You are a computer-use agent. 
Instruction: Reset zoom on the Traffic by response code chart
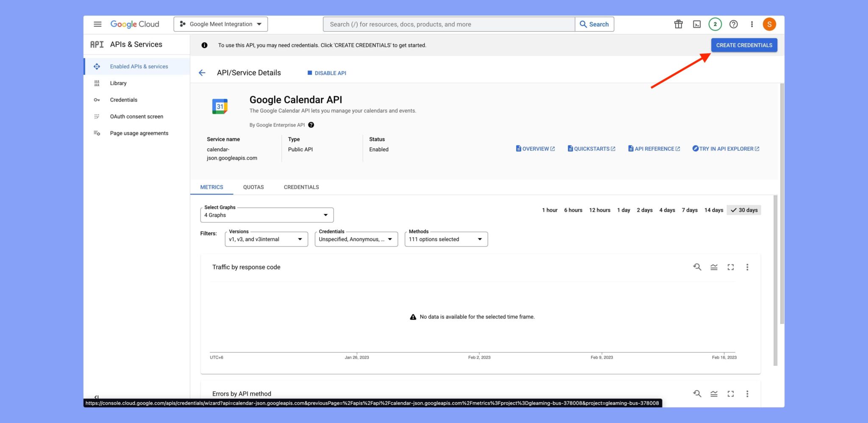click(697, 267)
